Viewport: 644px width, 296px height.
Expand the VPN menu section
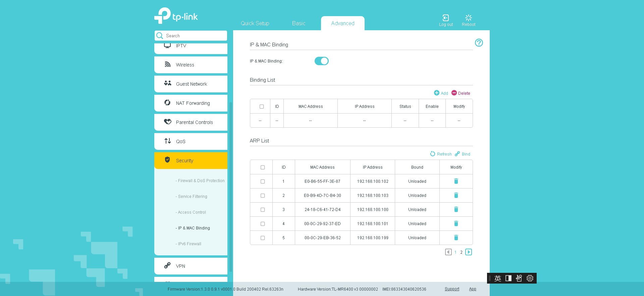click(x=191, y=266)
